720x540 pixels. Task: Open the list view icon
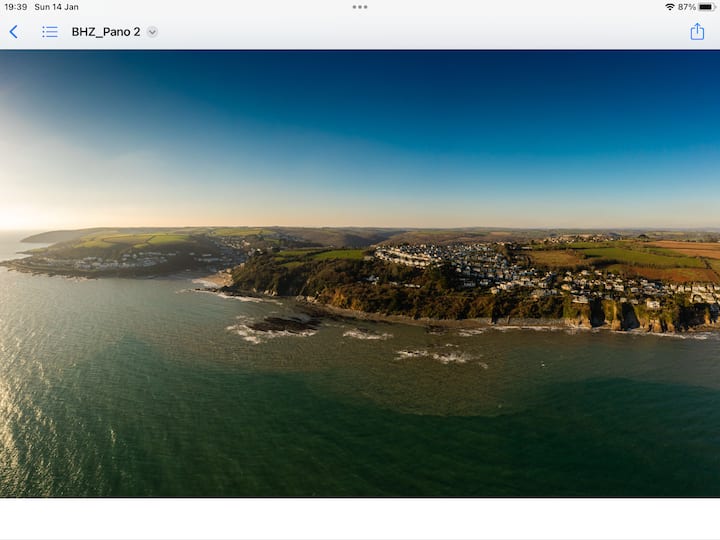pyautogui.click(x=49, y=32)
